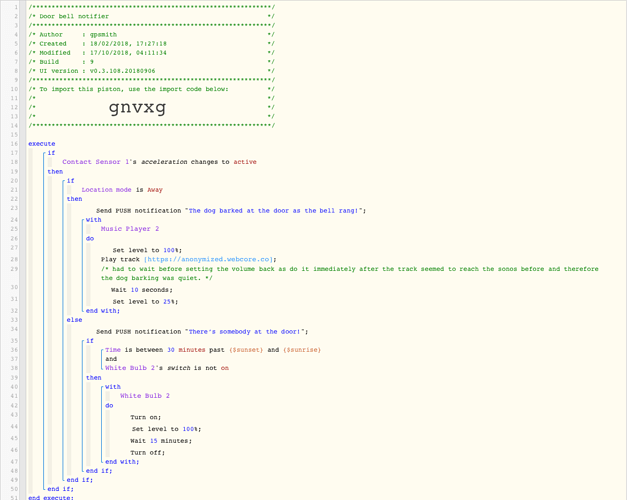The image size is (630, 500).
Task: Open the anonymized.webcore.co track link
Action: point(208,259)
